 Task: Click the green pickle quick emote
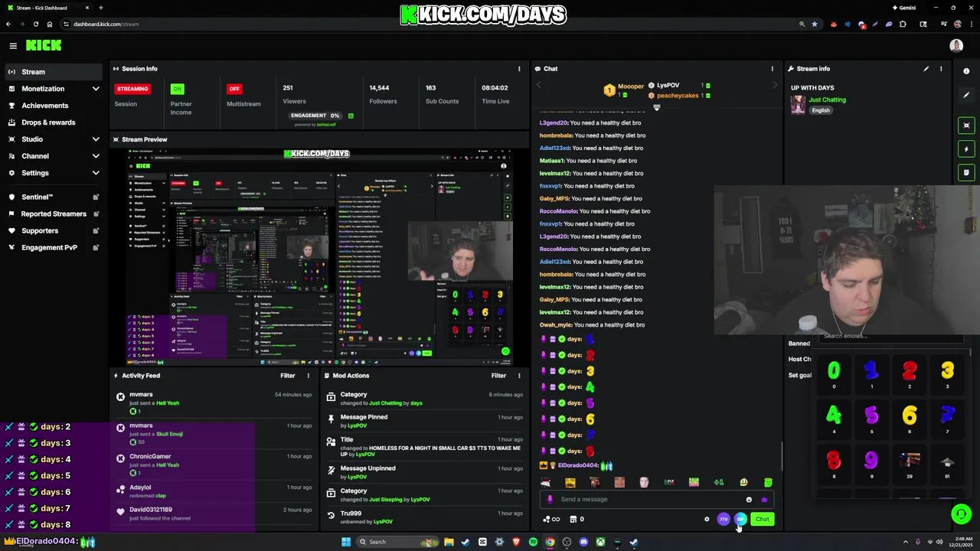click(x=768, y=482)
